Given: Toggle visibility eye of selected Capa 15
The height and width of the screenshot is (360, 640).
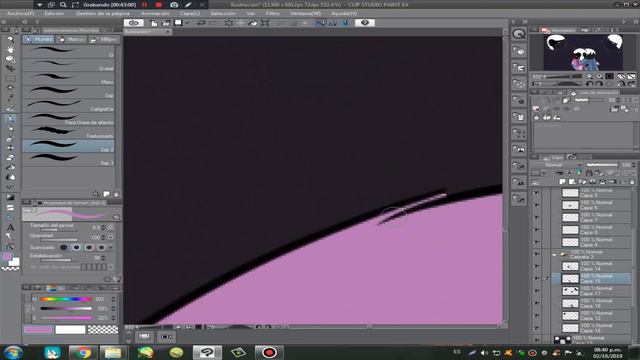Looking at the screenshot, I should click(x=536, y=279).
